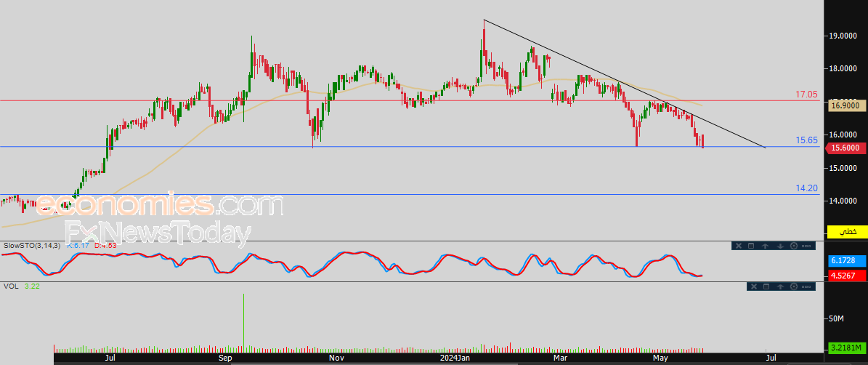
Task: Click the 16.9000 moving average price tag
Action: tap(845, 105)
